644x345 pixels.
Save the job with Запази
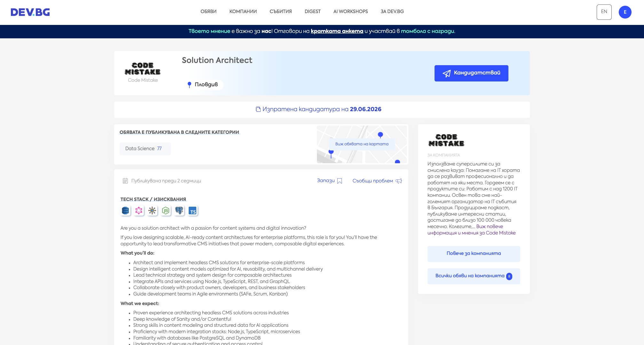(x=329, y=181)
